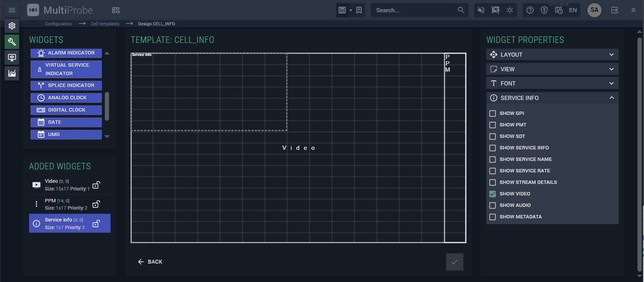Go to Configuration breadcrumb
Viewport: 644px width, 282px height.
point(58,24)
